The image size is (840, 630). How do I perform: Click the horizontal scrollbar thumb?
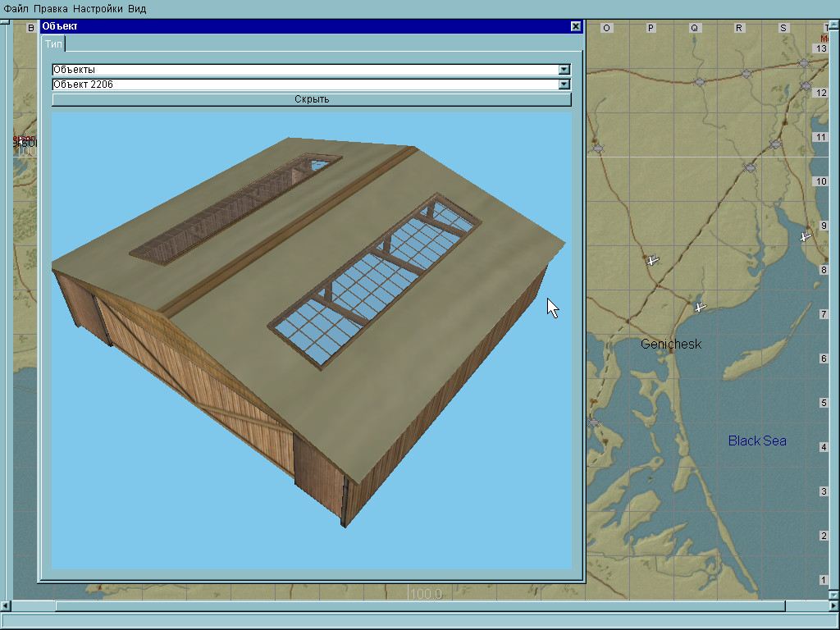(420, 606)
